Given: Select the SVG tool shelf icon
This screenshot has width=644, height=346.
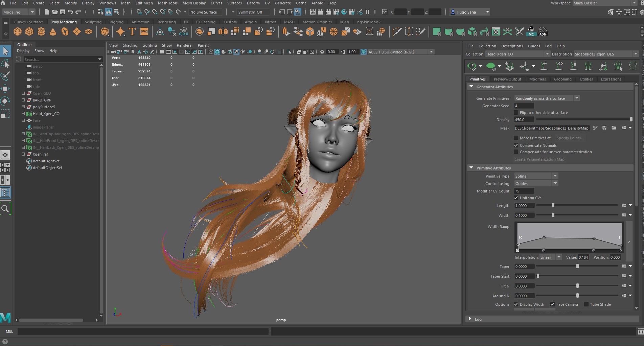Looking at the screenshot, I should click(x=144, y=32).
